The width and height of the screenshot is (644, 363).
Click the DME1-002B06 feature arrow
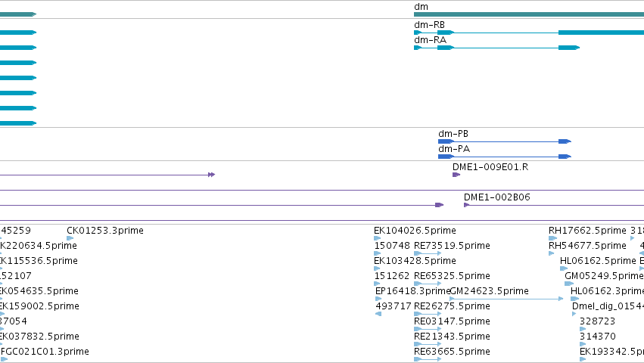tap(467, 205)
